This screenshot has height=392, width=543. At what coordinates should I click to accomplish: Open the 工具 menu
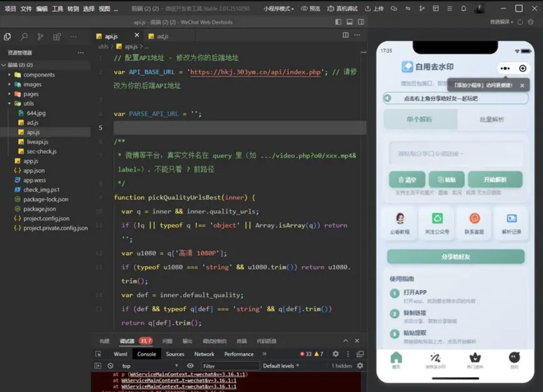click(57, 9)
